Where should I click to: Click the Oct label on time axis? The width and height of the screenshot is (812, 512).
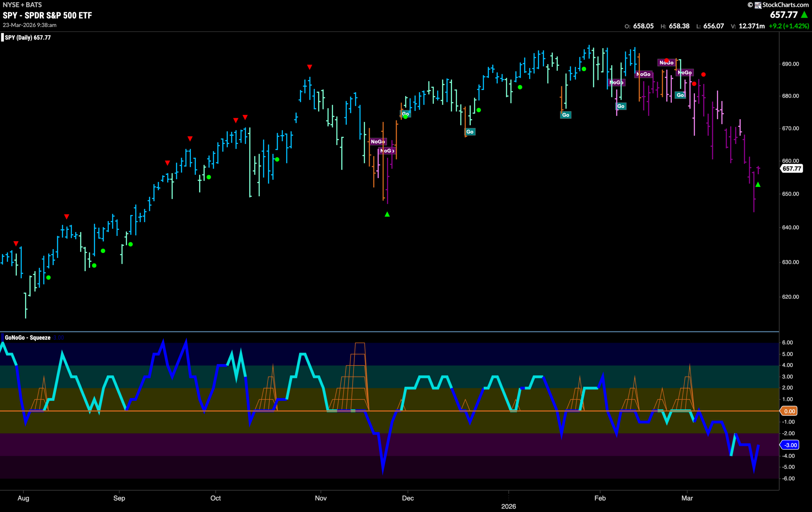click(215, 498)
